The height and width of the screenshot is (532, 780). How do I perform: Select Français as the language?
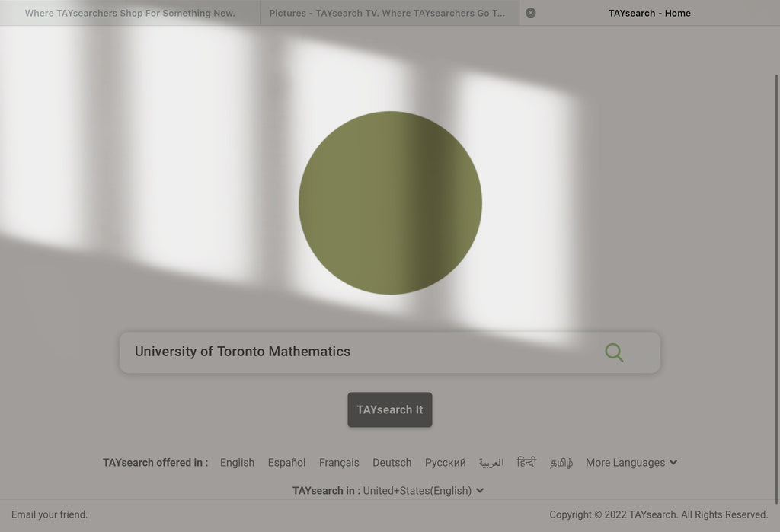click(x=339, y=463)
